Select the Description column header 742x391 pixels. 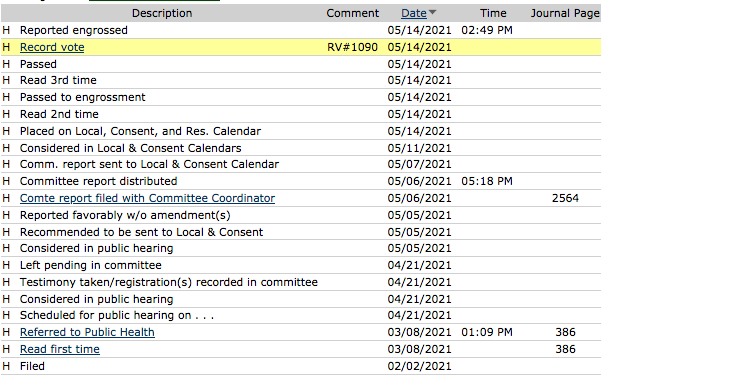click(162, 13)
